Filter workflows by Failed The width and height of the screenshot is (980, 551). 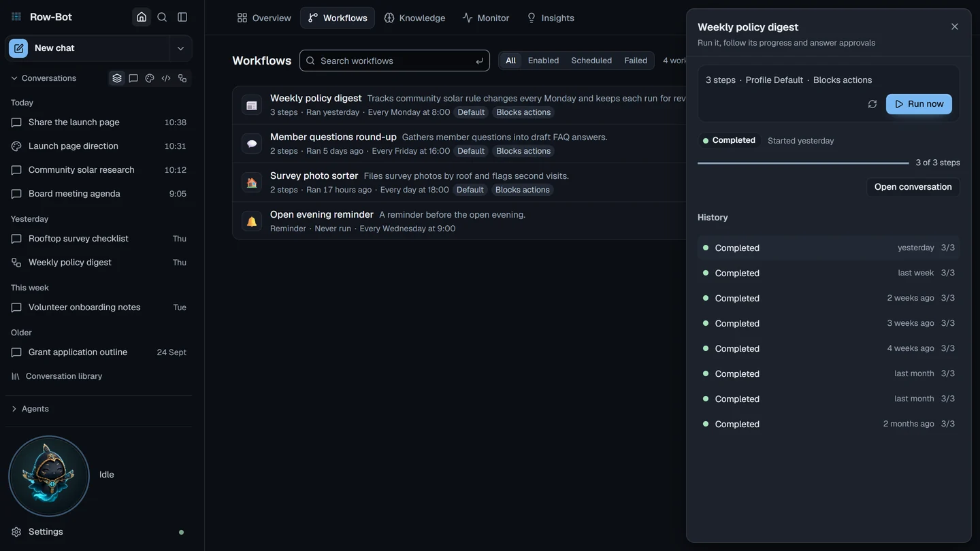point(636,61)
